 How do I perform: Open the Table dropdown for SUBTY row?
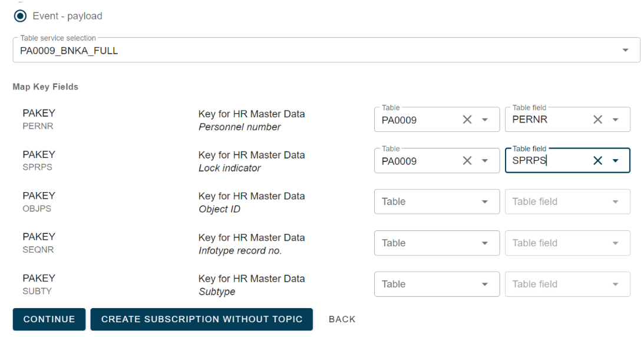pos(436,284)
